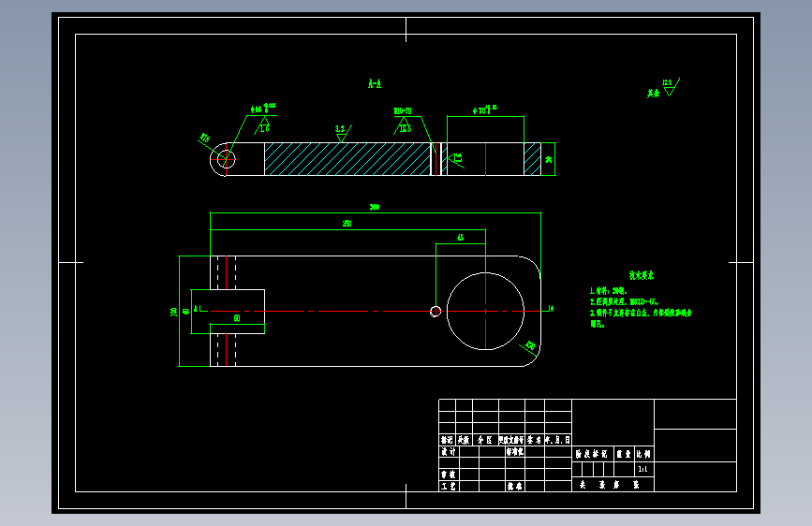Screen dimensions: 812x526
Task: Click the vertical 100 dimension text
Action: click(174, 312)
